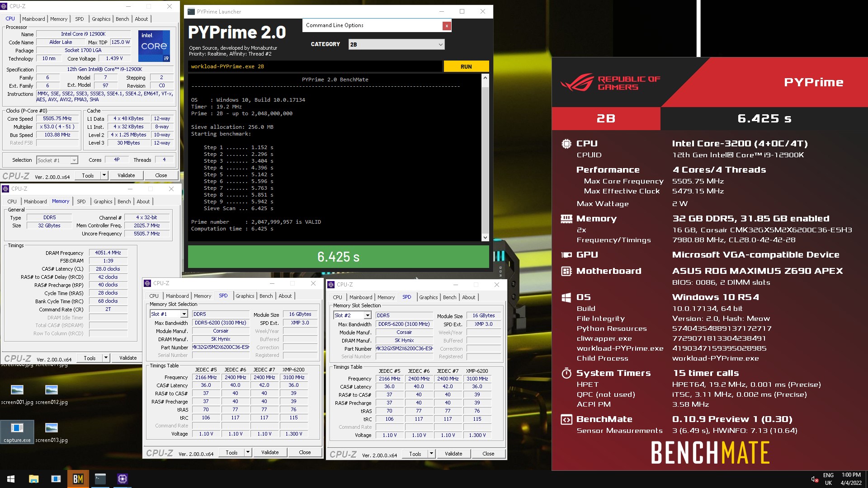Click the yellow RUN button
Viewport: 868px width, 488px height.
click(x=466, y=66)
